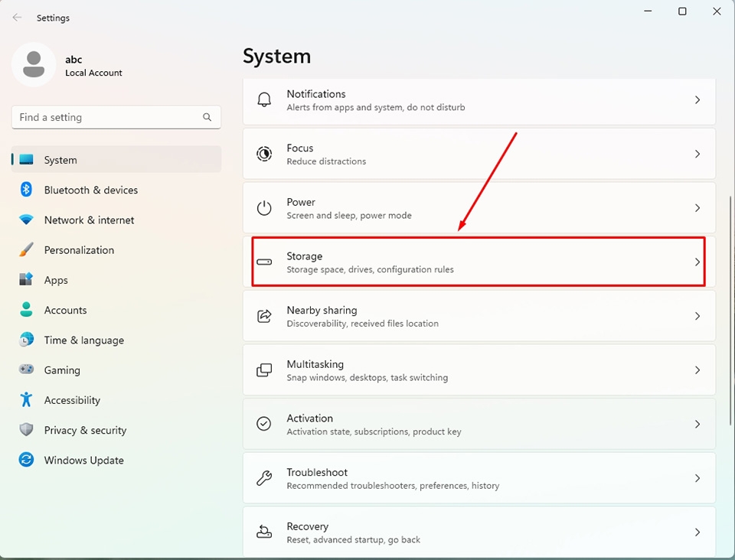This screenshot has width=735, height=560.
Task: Open the Storage settings label
Action: [x=304, y=256]
